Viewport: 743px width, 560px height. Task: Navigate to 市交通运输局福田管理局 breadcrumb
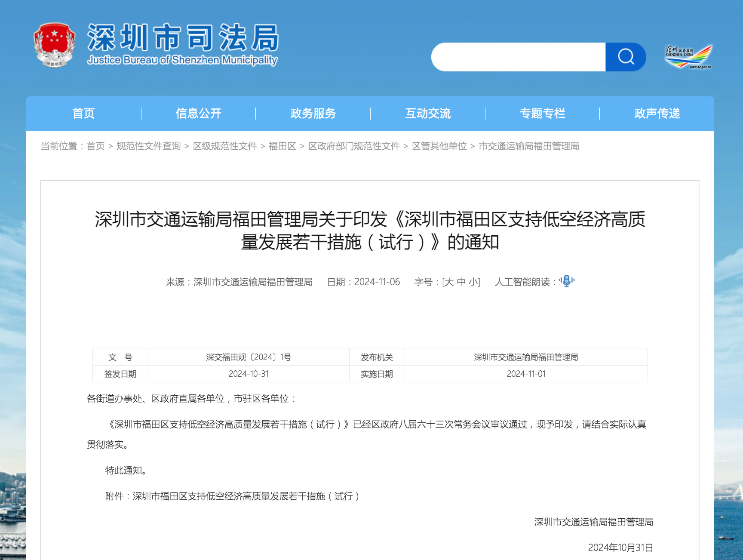(528, 146)
